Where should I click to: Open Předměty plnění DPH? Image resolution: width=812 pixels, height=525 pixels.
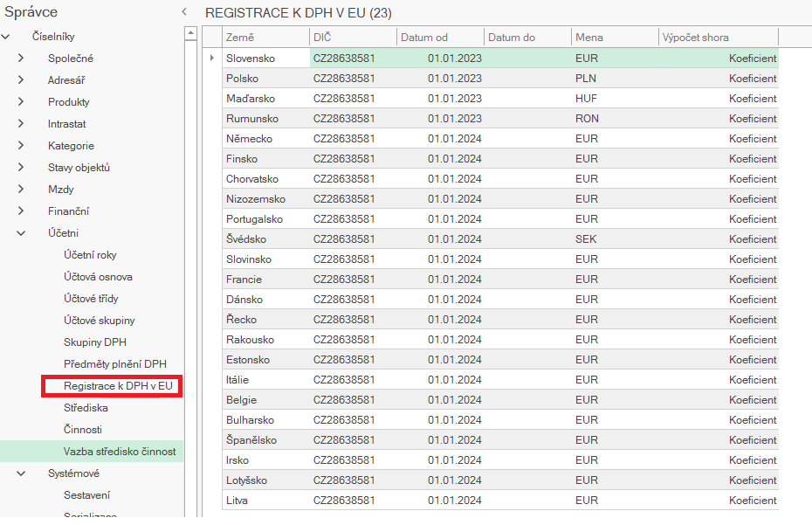pyautogui.click(x=115, y=363)
